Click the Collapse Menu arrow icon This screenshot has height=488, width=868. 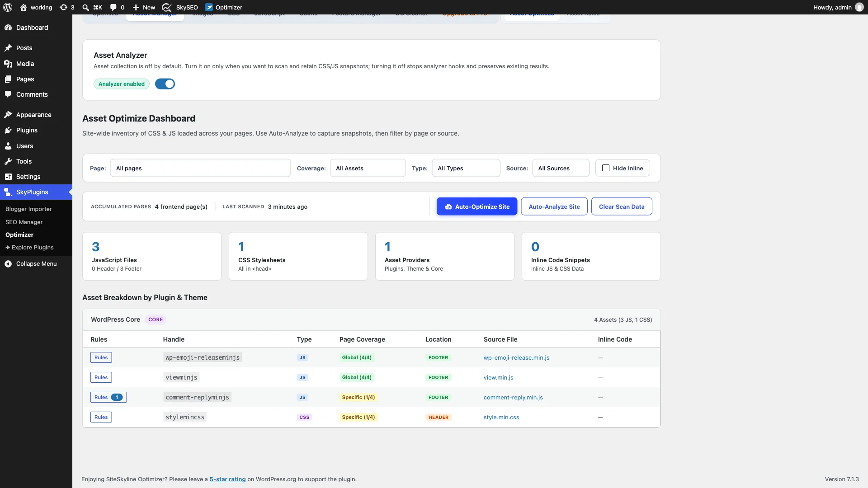[8, 264]
